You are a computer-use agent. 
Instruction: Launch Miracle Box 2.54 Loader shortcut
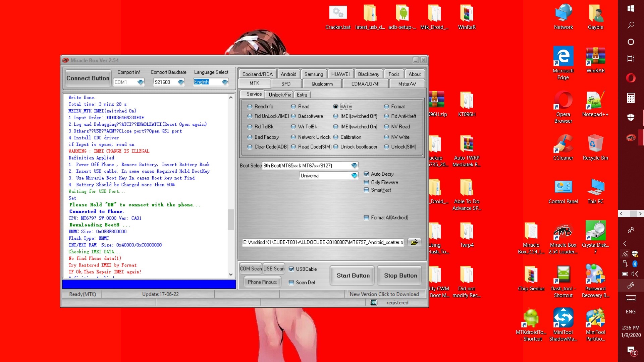(x=563, y=238)
